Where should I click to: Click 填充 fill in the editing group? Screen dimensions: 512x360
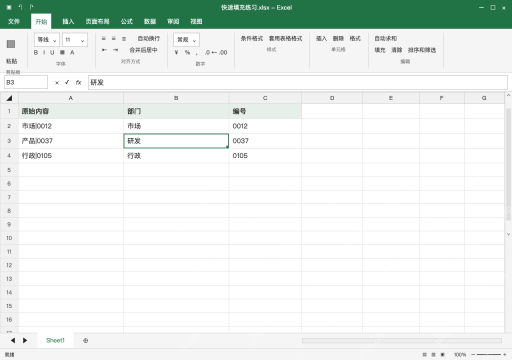(380, 50)
